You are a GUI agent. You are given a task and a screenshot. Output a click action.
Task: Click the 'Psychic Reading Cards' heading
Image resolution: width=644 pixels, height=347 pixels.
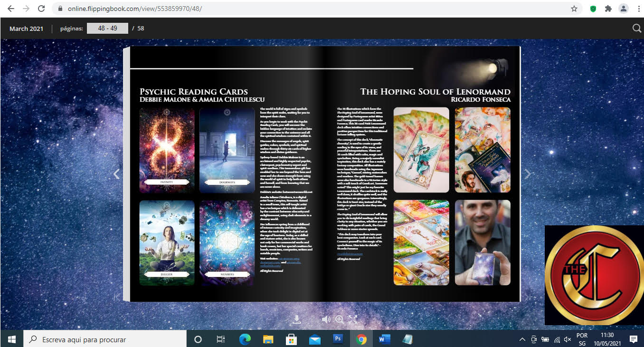tap(194, 92)
